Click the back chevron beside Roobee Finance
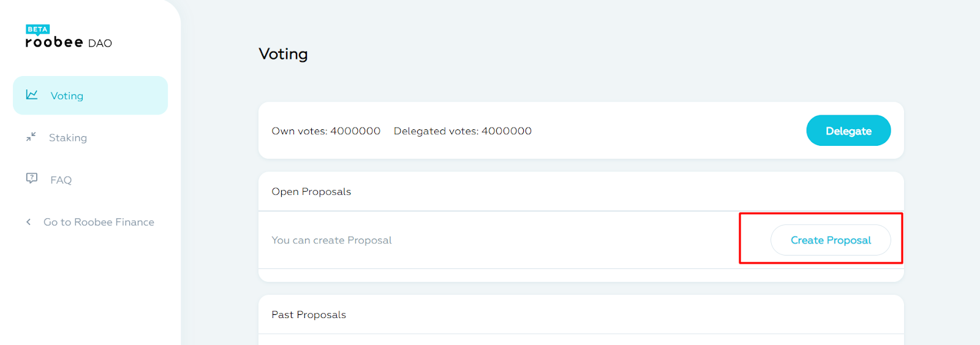 tap(28, 222)
